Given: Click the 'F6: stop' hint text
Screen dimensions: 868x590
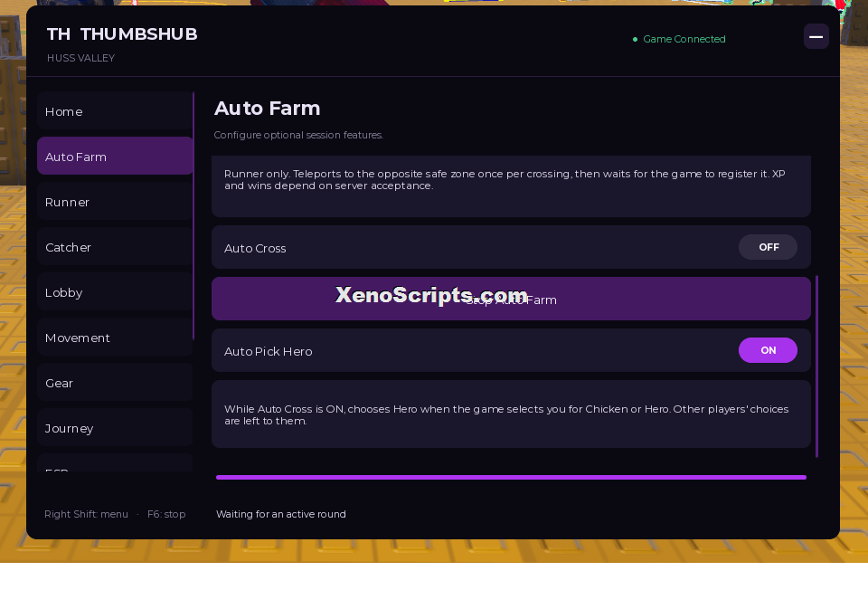Looking at the screenshot, I should 166,514.
